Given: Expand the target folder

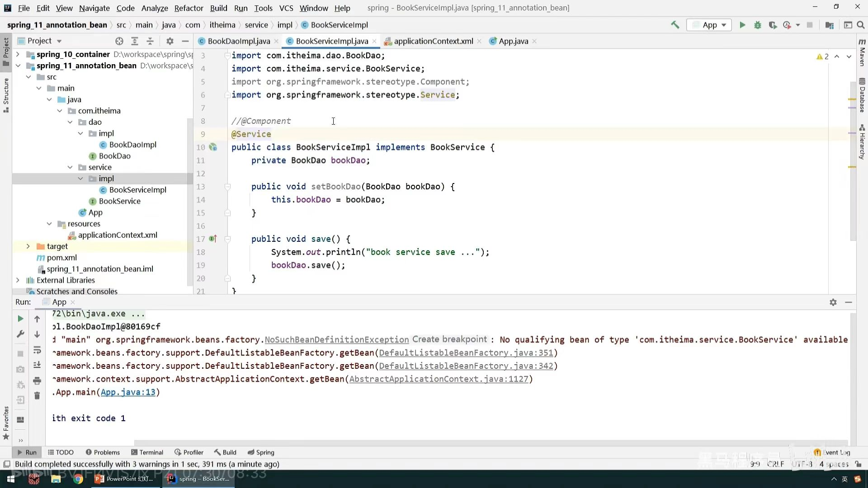Looking at the screenshot, I should pos(28,246).
